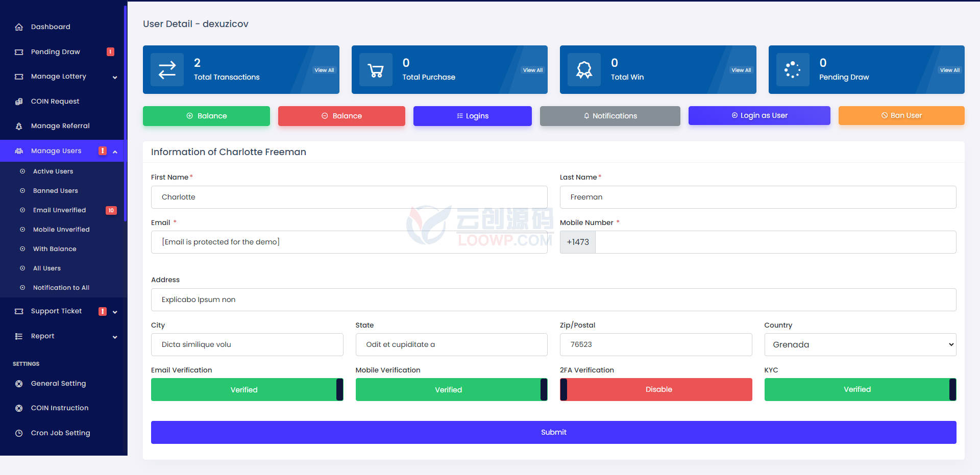Click grey Notifications button
Viewport: 980px width, 475px height.
point(610,116)
